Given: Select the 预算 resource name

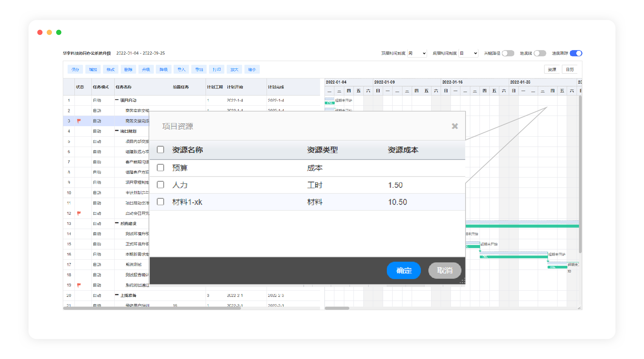Looking at the screenshot, I should [x=180, y=168].
